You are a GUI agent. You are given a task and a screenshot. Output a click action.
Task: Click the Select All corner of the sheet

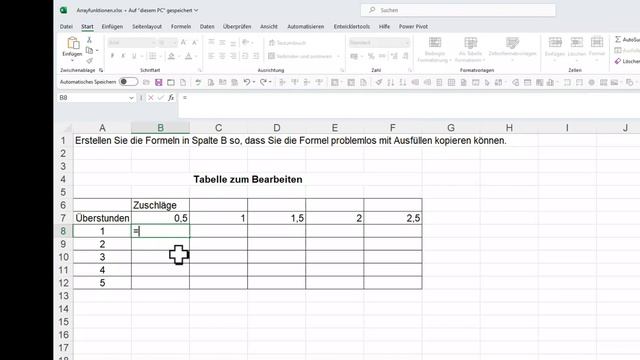[x=65, y=128]
